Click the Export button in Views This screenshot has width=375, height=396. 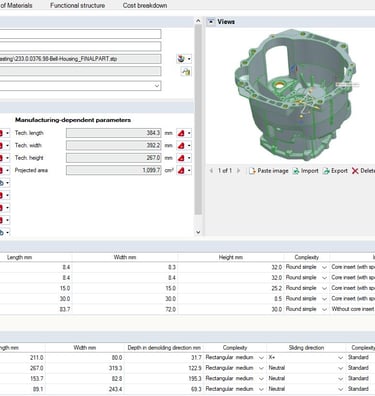coord(335,171)
